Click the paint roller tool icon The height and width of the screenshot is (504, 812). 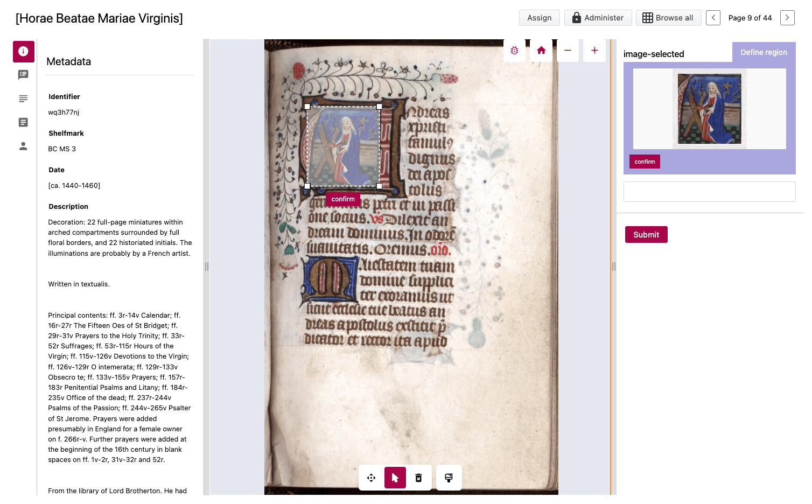[449, 478]
